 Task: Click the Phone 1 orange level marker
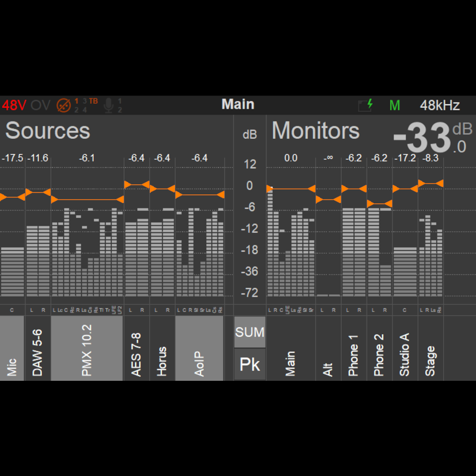(354, 189)
